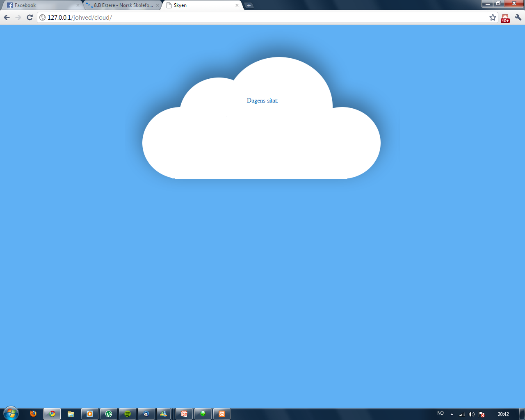Open the uTorrent taskbar icon

109,414
